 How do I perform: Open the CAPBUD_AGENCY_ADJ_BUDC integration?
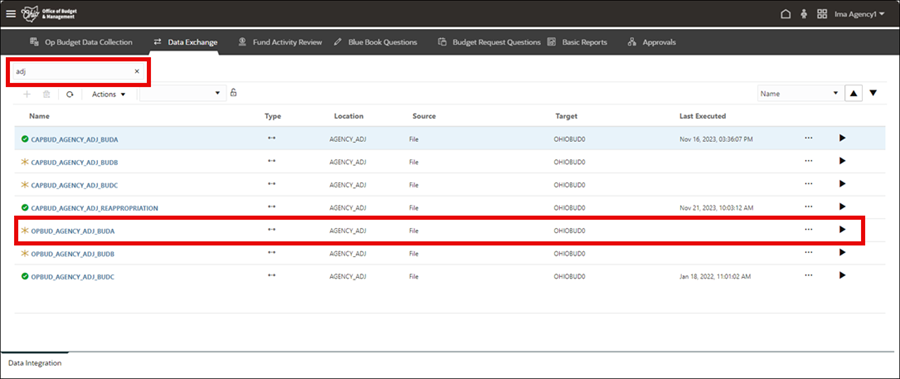pos(75,185)
